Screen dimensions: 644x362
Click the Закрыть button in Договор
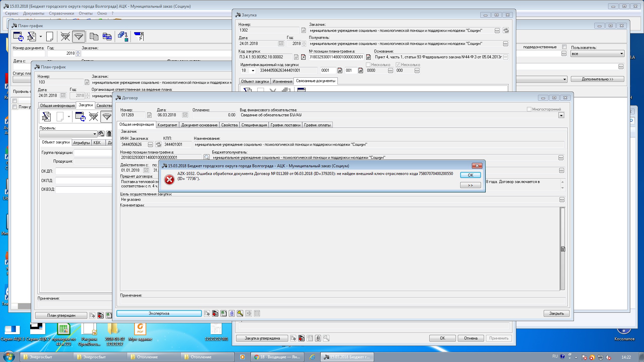click(x=556, y=313)
